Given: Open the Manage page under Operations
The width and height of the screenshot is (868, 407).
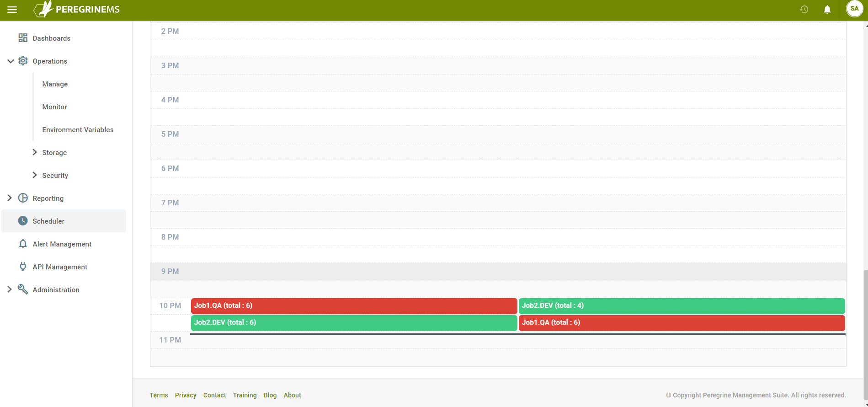Looking at the screenshot, I should [55, 84].
